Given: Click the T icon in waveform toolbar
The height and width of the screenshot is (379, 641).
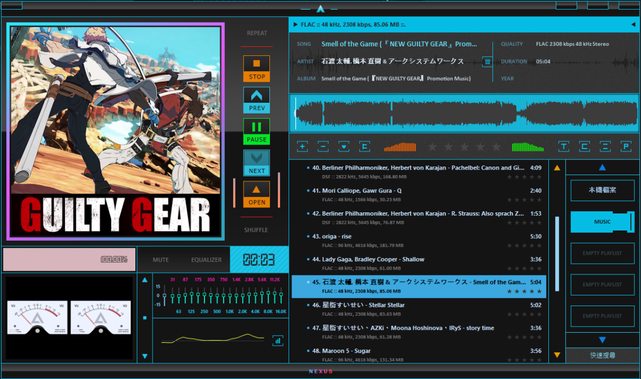Looking at the screenshot, I should [564, 146].
